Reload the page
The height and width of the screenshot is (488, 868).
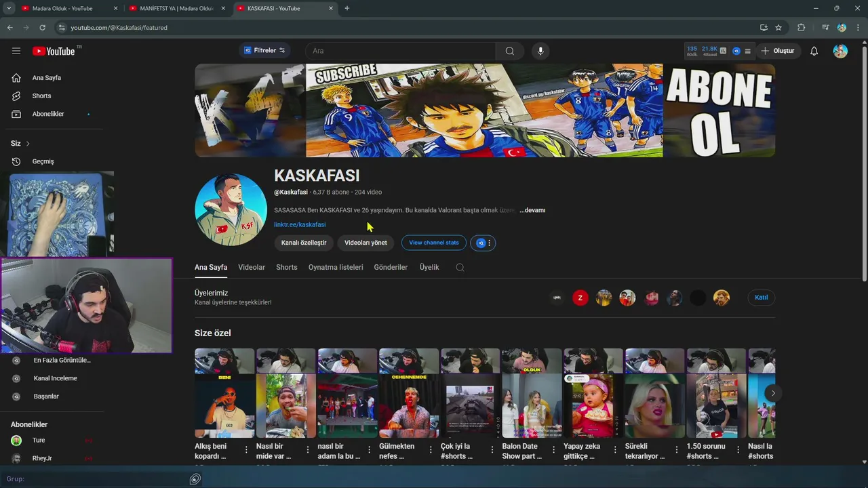click(42, 28)
